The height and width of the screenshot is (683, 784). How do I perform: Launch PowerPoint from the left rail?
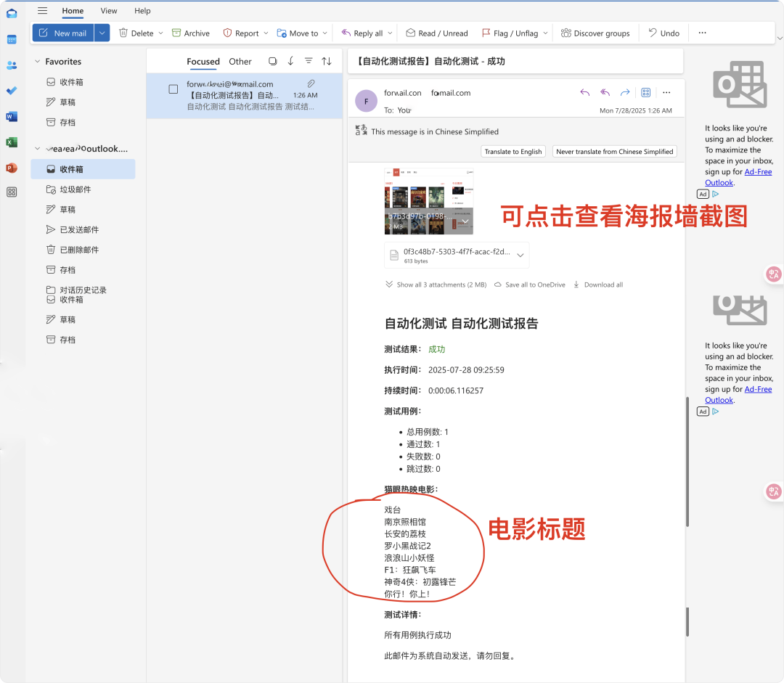point(12,168)
